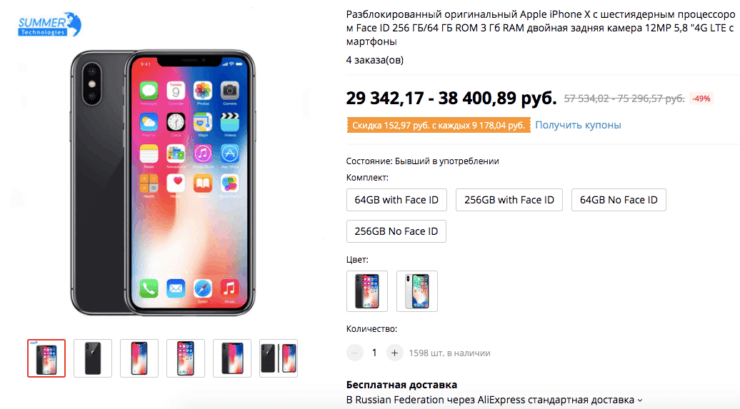
Task: Open the Получить купоны link
Action: (578, 125)
